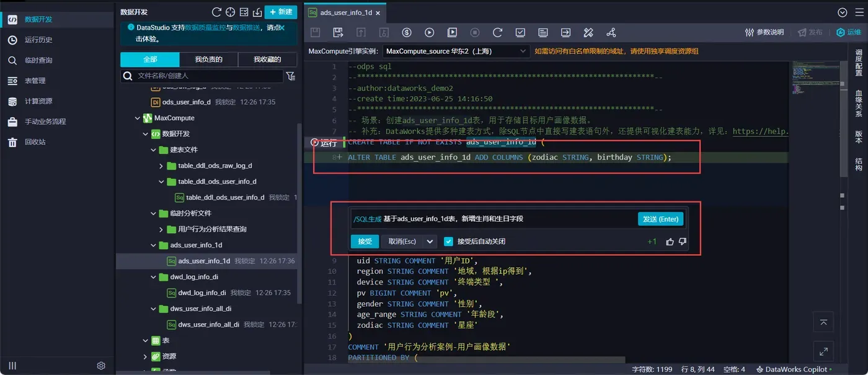Open the tab list chevron at top right
The width and height of the screenshot is (868, 375).
click(x=842, y=12)
